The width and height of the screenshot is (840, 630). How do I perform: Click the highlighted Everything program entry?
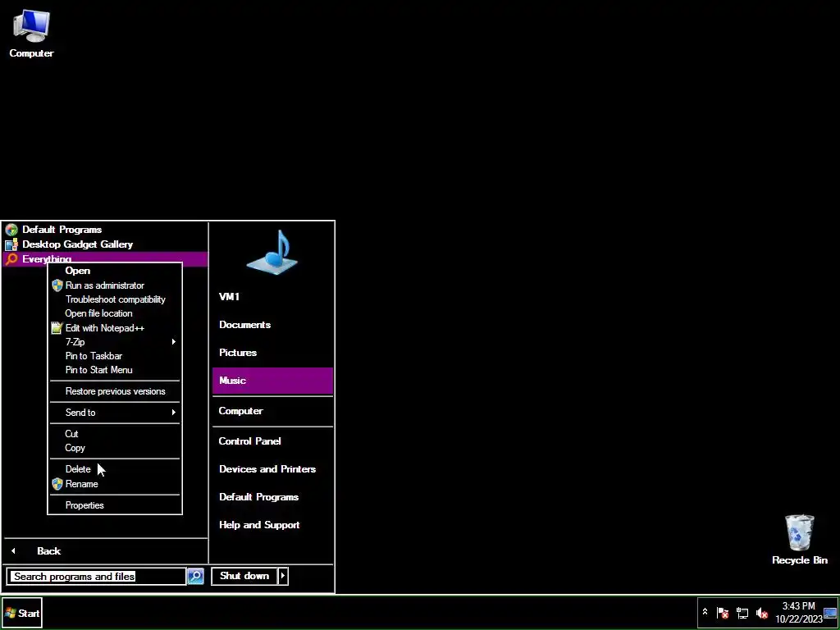point(106,258)
